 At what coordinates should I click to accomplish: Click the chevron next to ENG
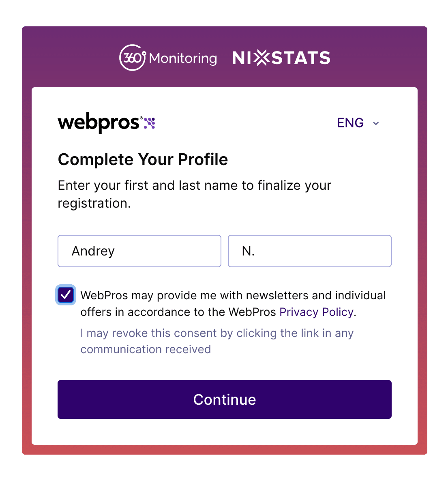coord(376,123)
